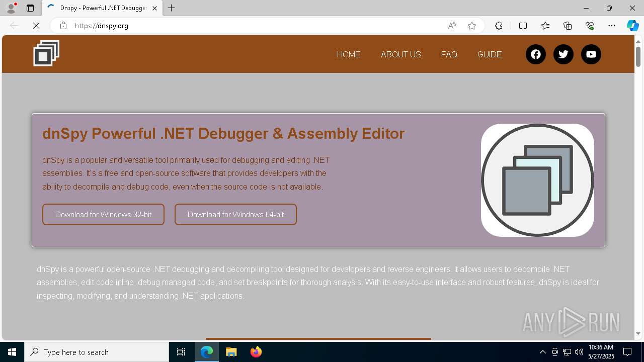View site information lock icon
644x362 pixels.
pos(63,26)
